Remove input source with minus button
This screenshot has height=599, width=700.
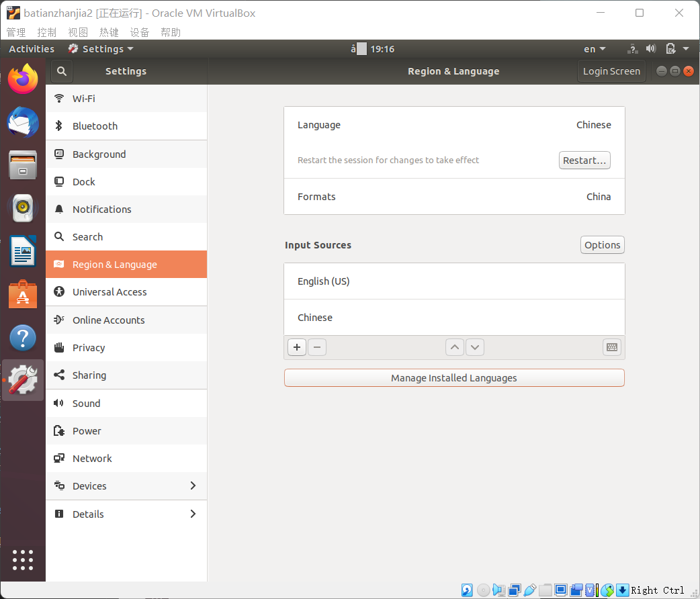click(317, 347)
